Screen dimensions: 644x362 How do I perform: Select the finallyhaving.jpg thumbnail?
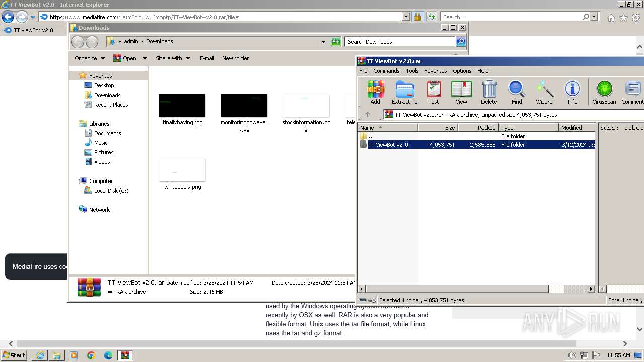(182, 106)
